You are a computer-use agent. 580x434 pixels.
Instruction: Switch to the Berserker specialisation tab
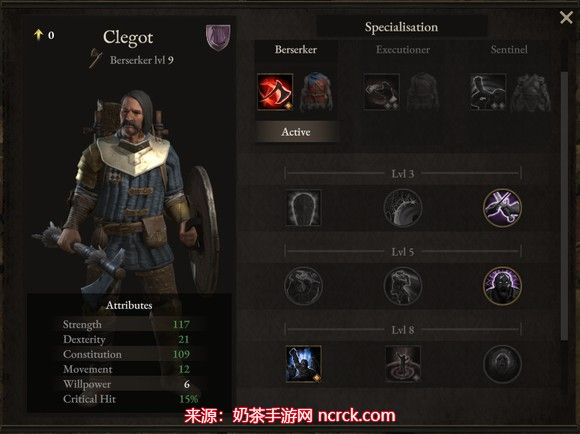point(296,50)
